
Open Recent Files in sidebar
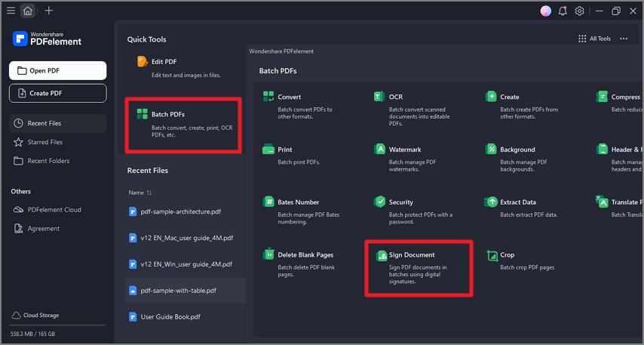pyautogui.click(x=58, y=123)
